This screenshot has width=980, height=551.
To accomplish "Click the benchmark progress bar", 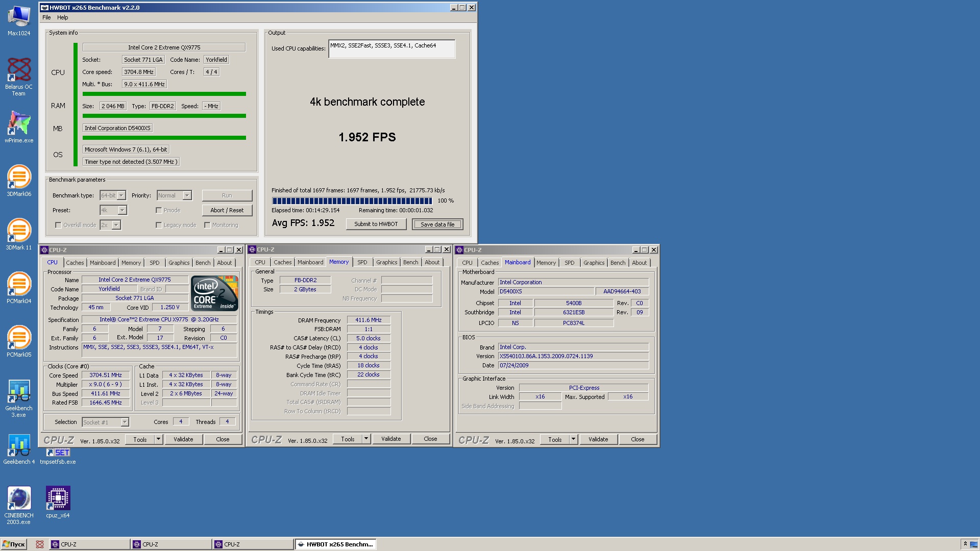I will click(352, 201).
